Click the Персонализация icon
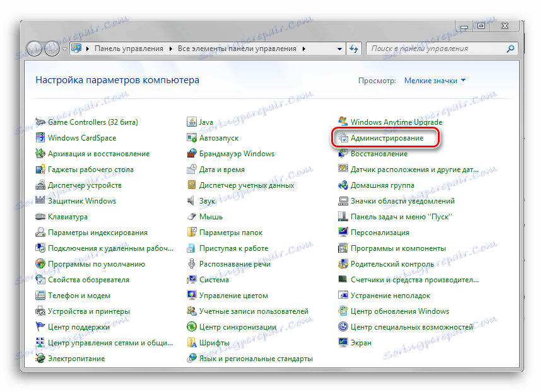545x392 pixels. [343, 233]
